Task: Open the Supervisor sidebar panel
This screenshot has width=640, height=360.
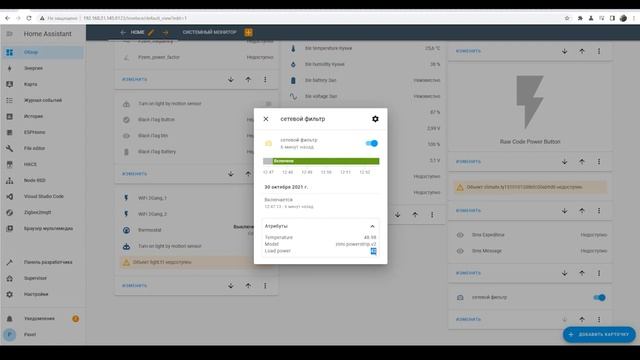Action: click(43, 278)
